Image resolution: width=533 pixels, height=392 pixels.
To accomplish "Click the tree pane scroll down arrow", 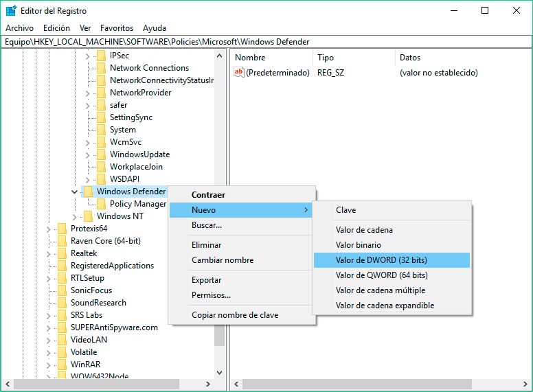I will [220, 373].
